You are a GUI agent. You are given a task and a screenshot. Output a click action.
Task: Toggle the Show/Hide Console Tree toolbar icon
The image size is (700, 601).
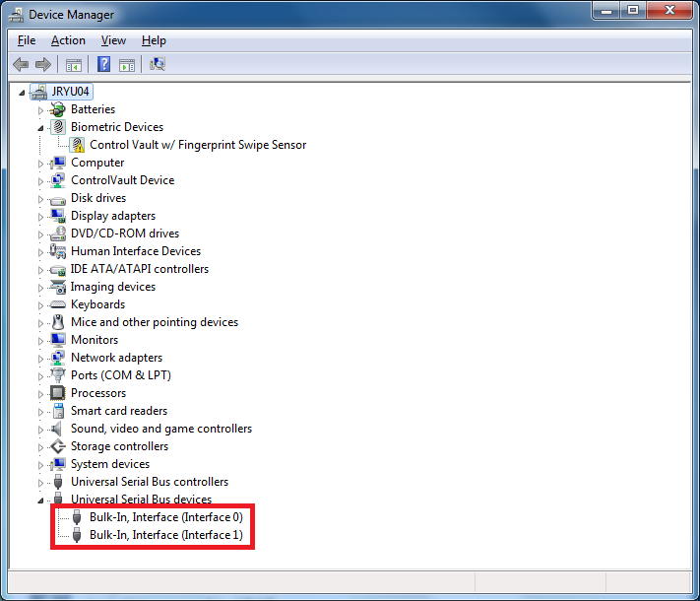[74, 65]
